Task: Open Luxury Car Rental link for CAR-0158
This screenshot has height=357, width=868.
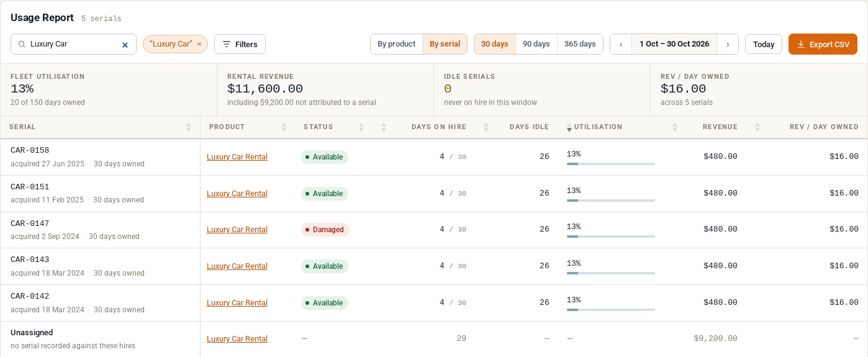Action: [x=237, y=157]
